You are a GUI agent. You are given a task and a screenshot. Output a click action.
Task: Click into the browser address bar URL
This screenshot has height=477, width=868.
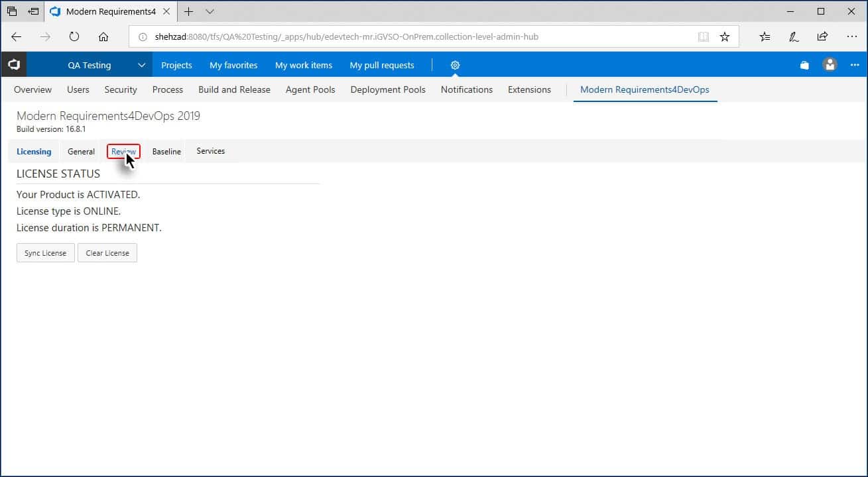click(347, 37)
